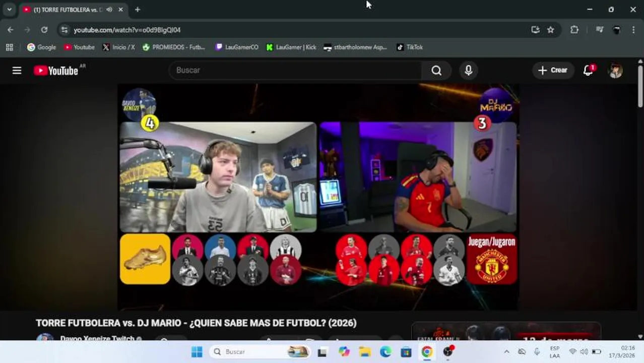The width and height of the screenshot is (644, 363).
Task: Open the TikTok bookmark
Action: click(x=410, y=47)
